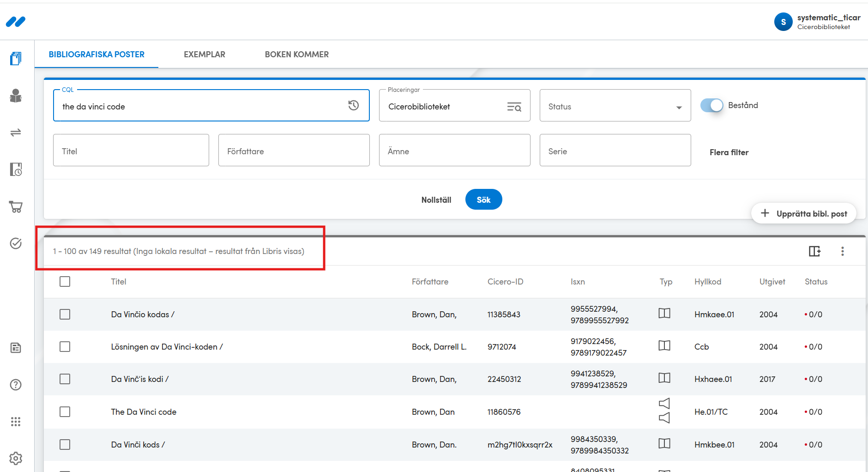Click author "Bock, Darrell L."
868x472 pixels.
click(x=439, y=347)
